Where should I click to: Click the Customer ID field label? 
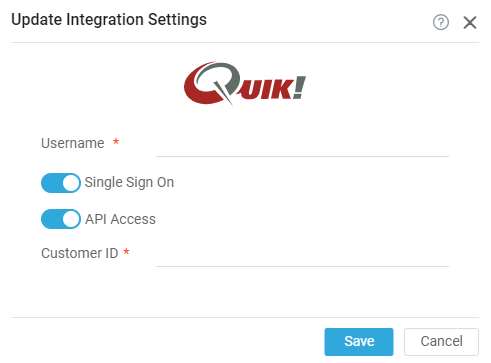coord(79,253)
